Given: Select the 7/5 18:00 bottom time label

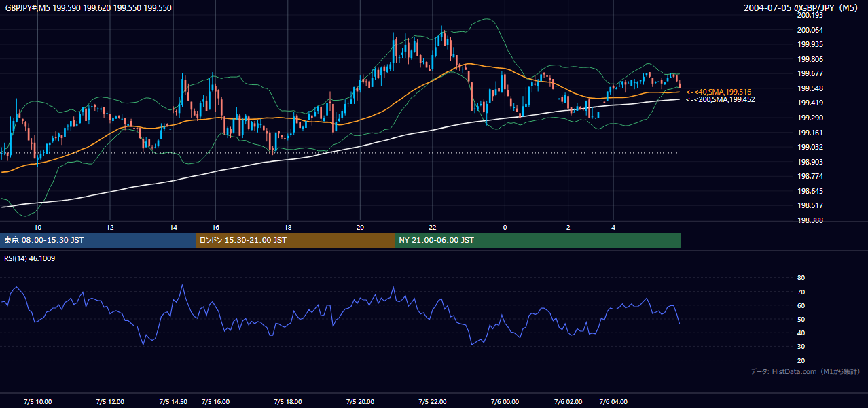Looking at the screenshot, I should [288, 402].
